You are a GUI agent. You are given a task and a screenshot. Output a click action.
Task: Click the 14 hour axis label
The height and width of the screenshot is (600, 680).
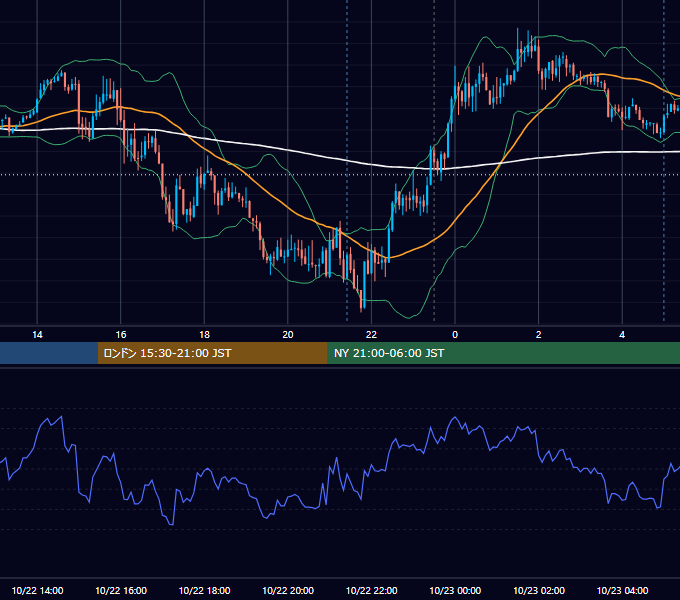click(37, 335)
